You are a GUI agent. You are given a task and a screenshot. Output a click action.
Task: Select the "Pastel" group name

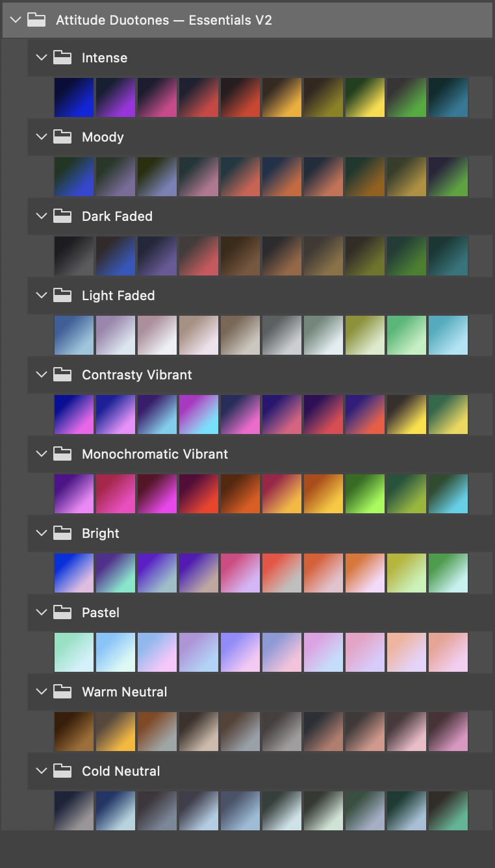click(101, 613)
